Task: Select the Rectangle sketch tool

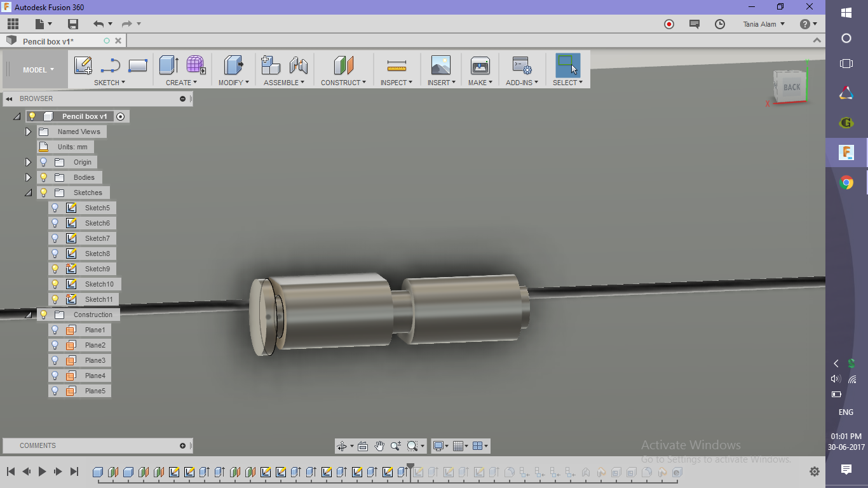Action: click(x=138, y=65)
